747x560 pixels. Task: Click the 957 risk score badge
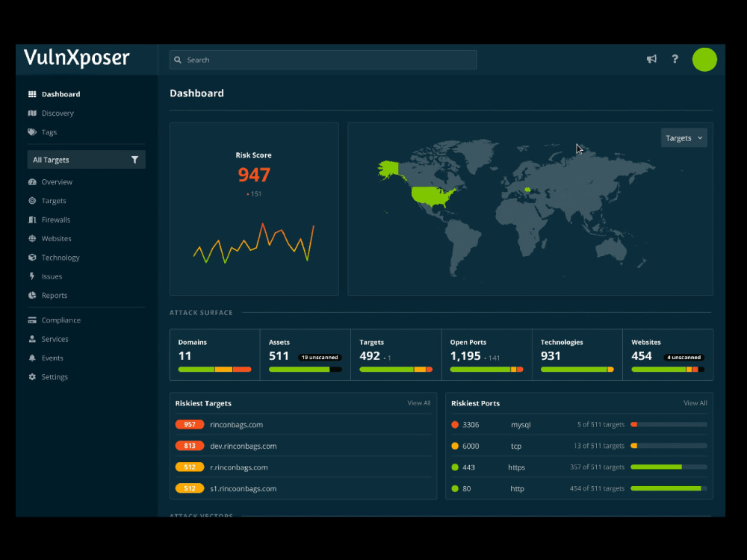pyautogui.click(x=190, y=424)
